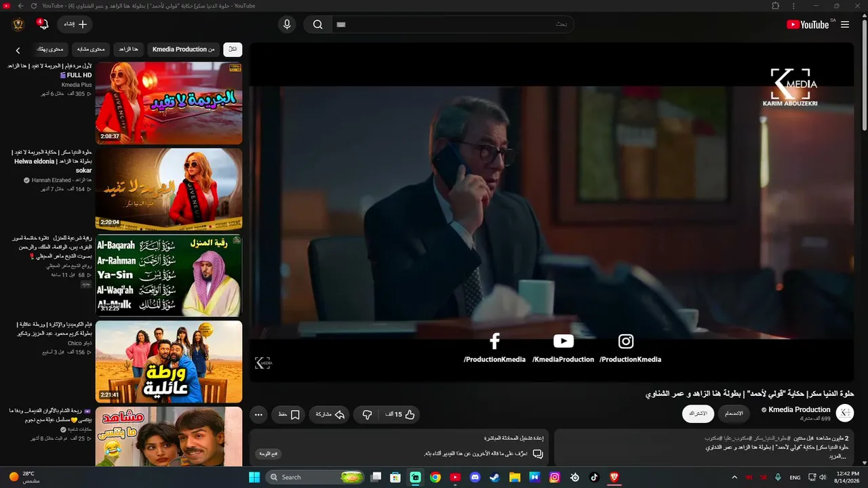Open ورطة عائلية movie thumbnail
This screenshot has width=868, height=488.
[169, 361]
